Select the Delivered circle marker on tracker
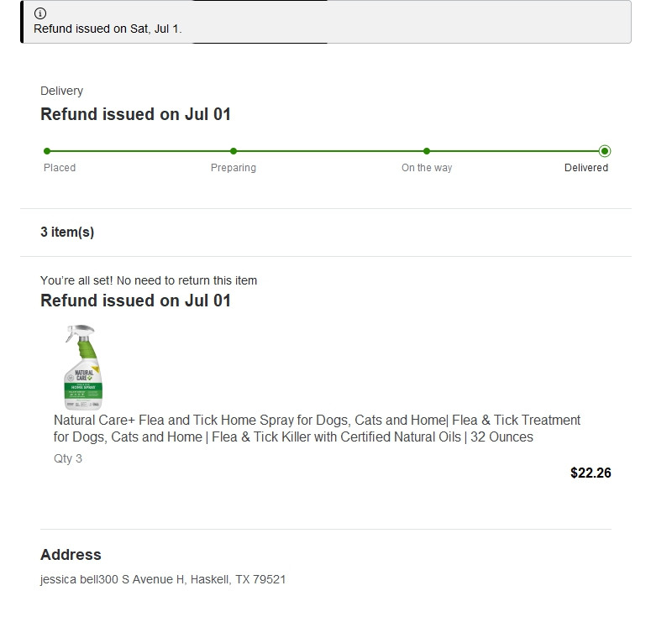672x643 pixels. pyautogui.click(x=605, y=151)
